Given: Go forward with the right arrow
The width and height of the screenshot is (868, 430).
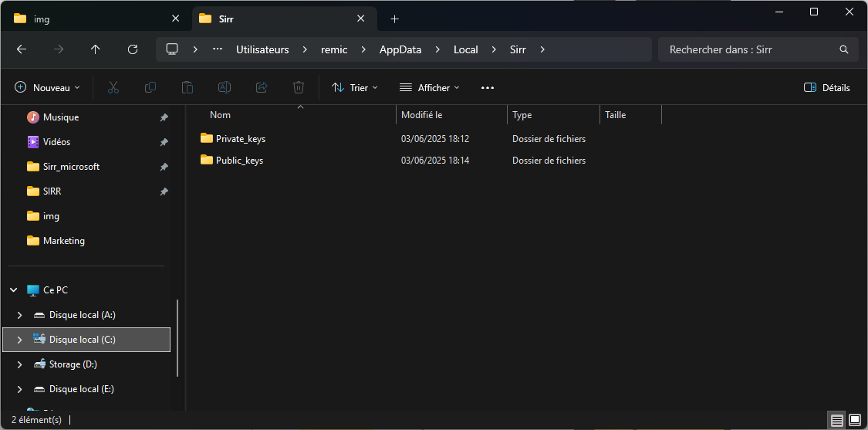Looking at the screenshot, I should (x=58, y=49).
